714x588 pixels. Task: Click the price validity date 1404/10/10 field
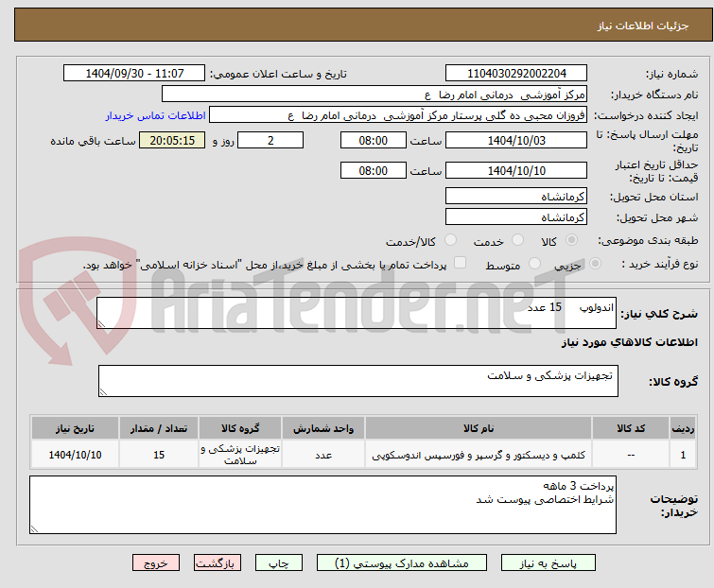pos(516,170)
